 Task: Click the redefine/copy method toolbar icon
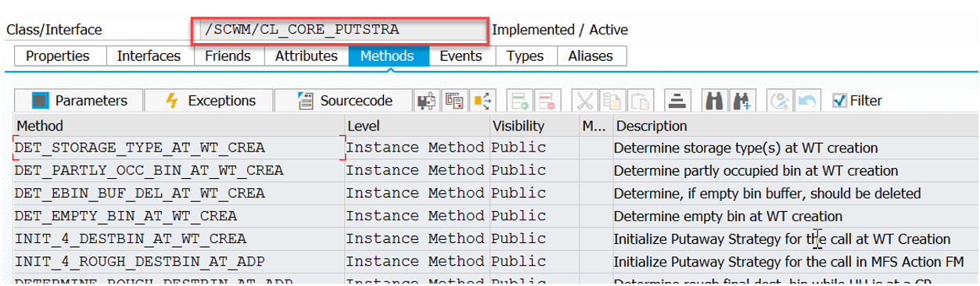[454, 101]
